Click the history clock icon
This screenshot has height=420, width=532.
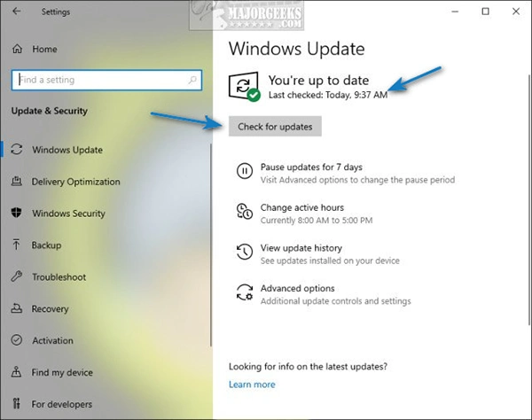pyautogui.click(x=245, y=252)
